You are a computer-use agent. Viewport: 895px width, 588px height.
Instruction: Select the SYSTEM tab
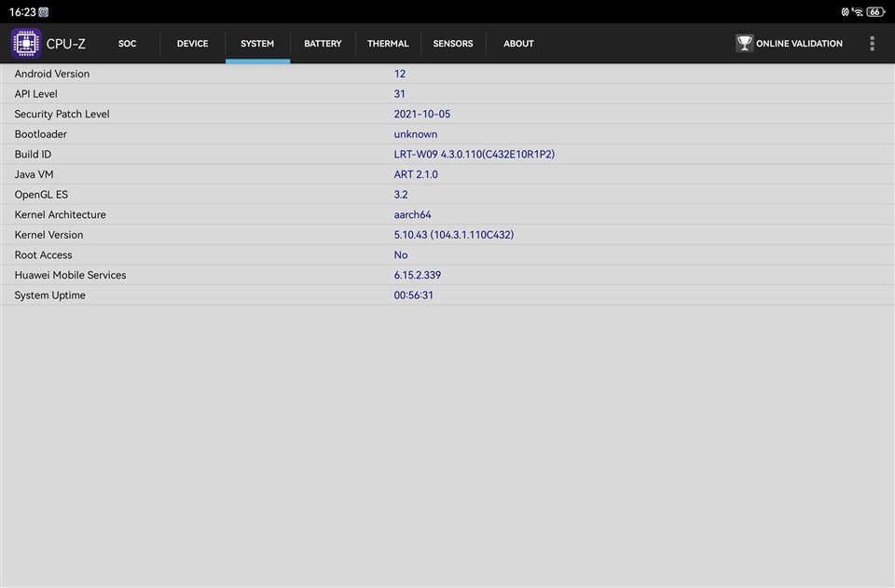[257, 44]
